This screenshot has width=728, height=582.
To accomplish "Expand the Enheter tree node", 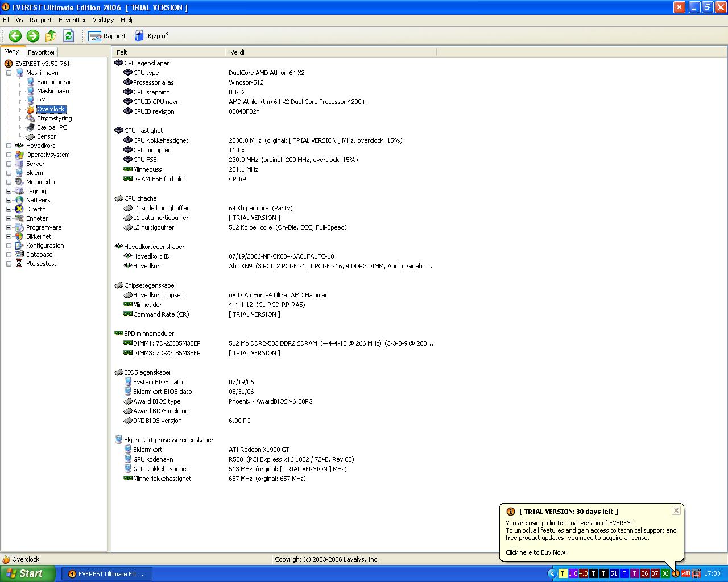I will [x=9, y=218].
